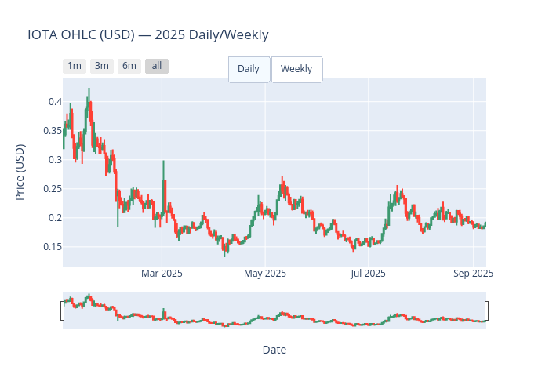Switch to the Weekly view
This screenshot has height=392, width=549.
click(297, 69)
